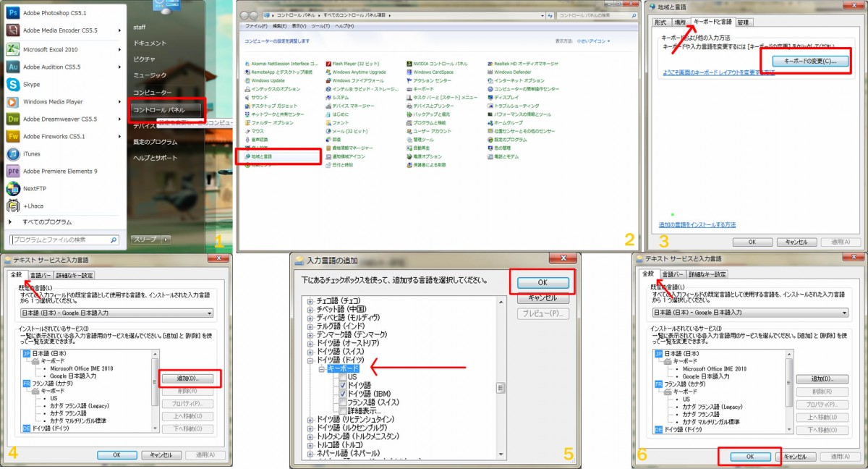Check the フランス語 (スイス) checkbox
Viewport: 868px width, 469px height.
coord(342,402)
